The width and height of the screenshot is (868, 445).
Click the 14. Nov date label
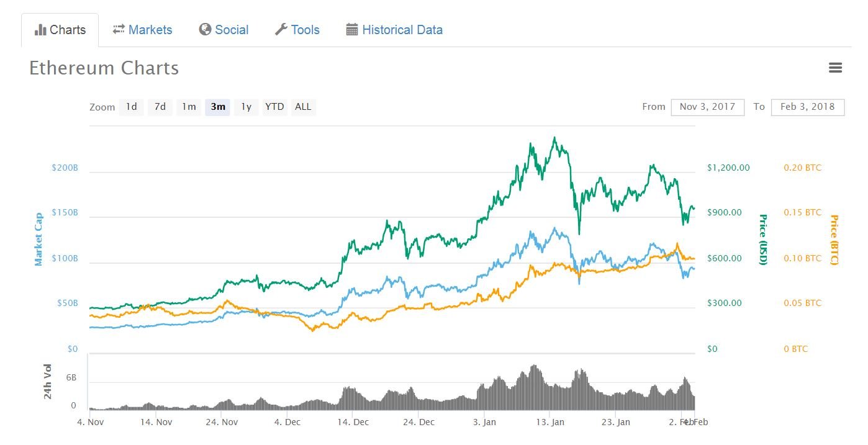(x=156, y=422)
